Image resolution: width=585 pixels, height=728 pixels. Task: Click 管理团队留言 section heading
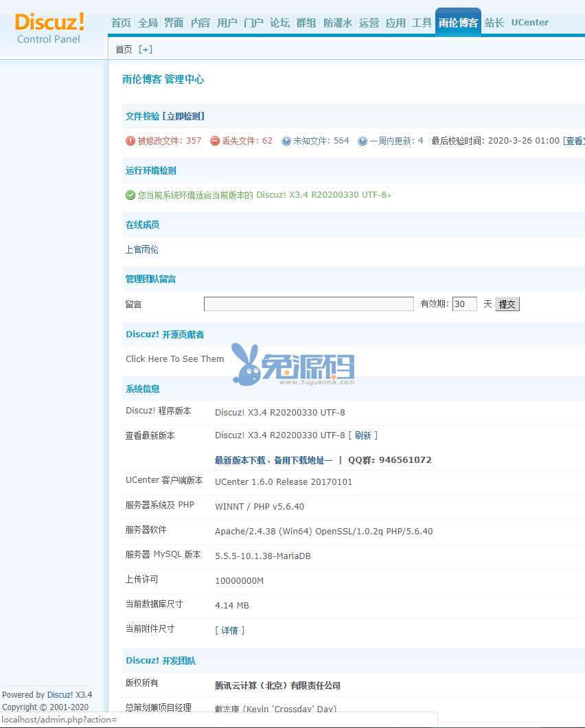[151, 279]
